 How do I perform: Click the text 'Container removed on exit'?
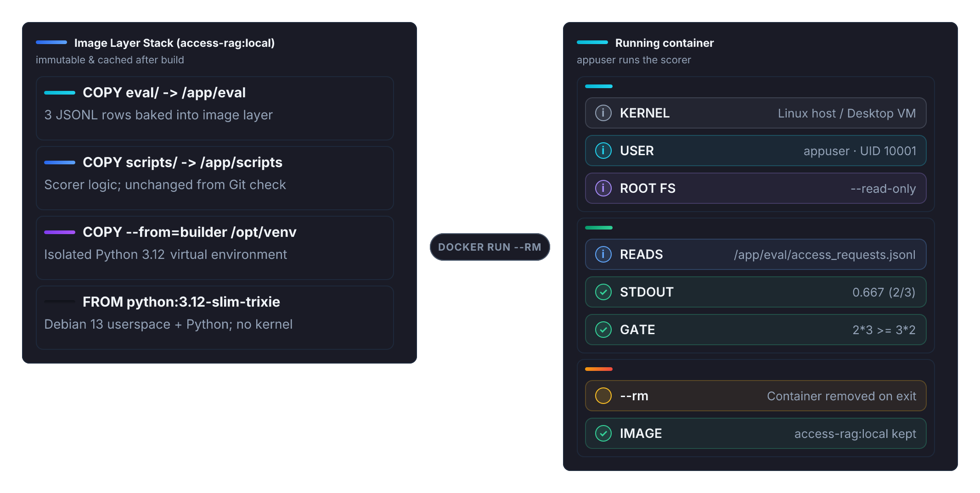(841, 396)
